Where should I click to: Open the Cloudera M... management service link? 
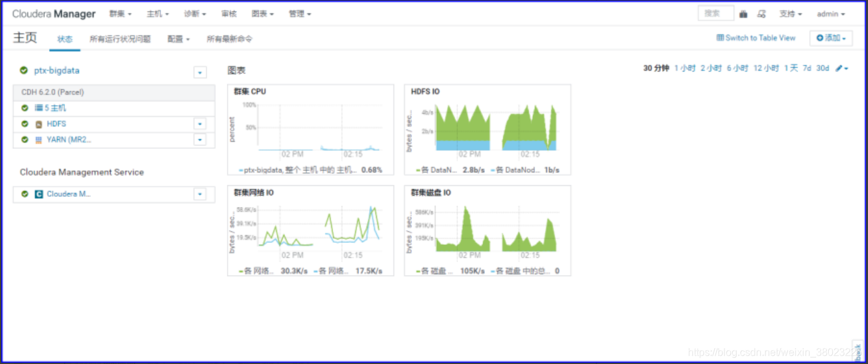point(69,194)
